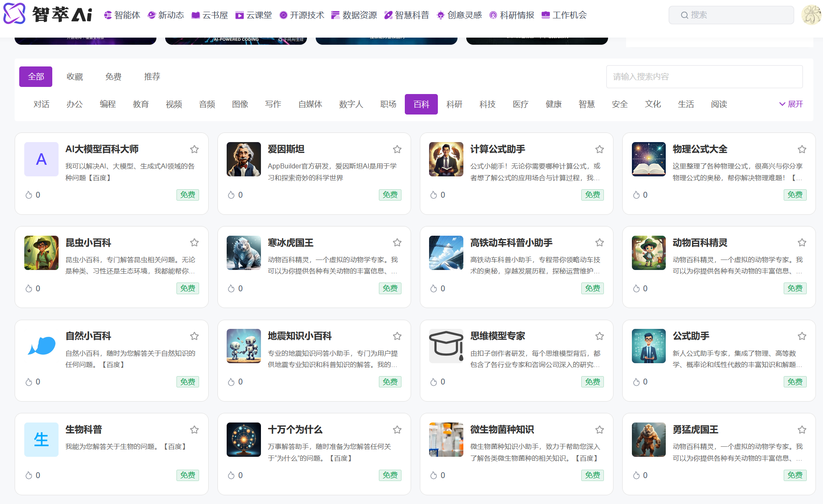
Task: Click the flame icon on 思维模型专家
Action: click(434, 382)
